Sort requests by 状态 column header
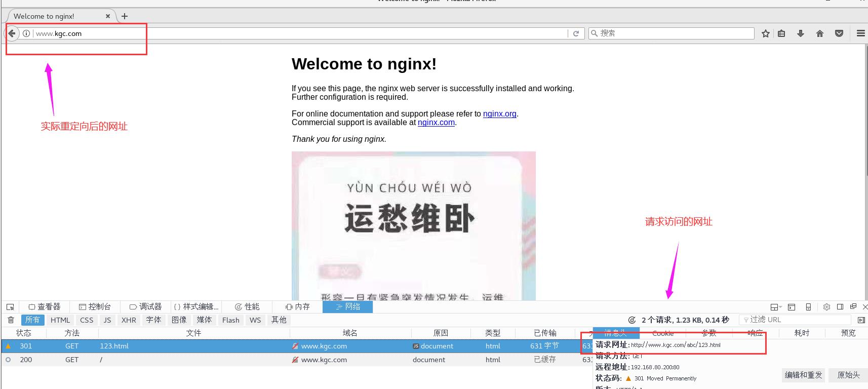868x389 pixels. tap(24, 333)
